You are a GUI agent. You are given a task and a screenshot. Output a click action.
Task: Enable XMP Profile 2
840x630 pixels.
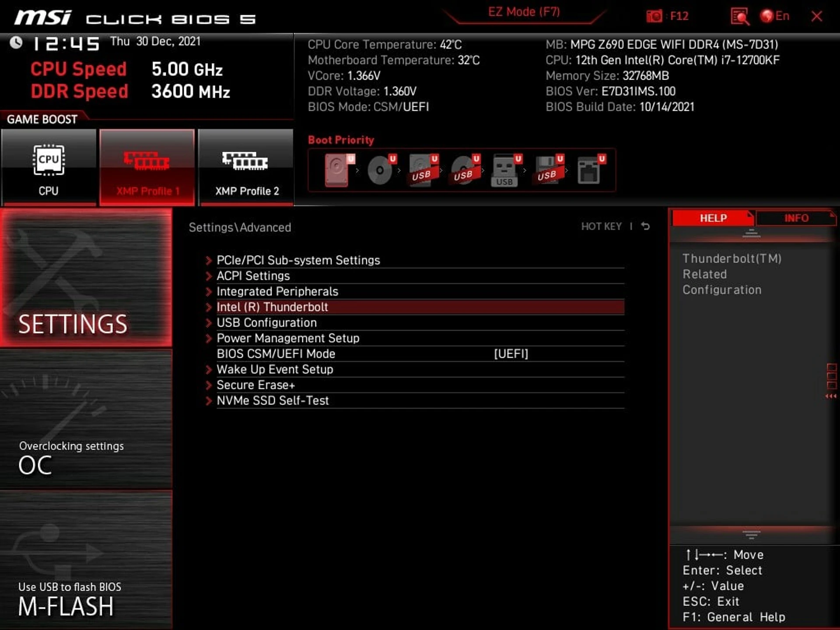(246, 167)
